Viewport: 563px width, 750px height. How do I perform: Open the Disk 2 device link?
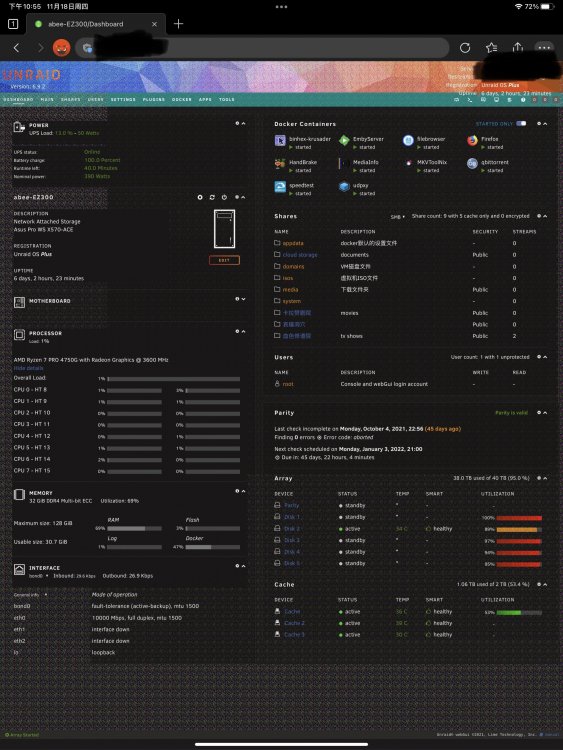coord(292,529)
